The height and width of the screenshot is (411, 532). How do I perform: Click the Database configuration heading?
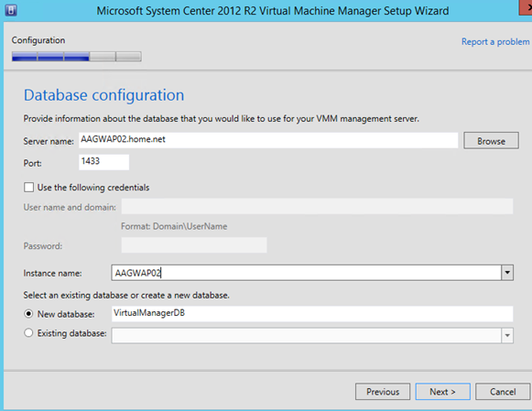tap(103, 95)
